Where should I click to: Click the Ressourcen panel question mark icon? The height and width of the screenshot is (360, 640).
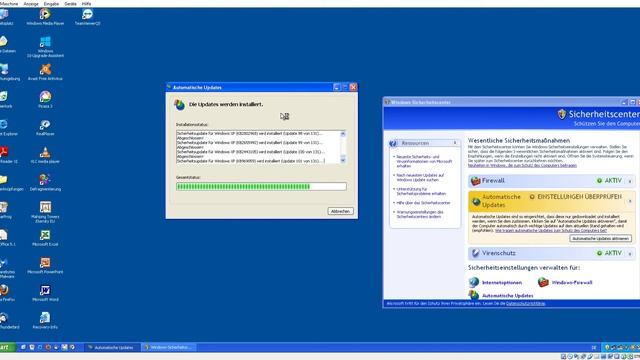point(393,143)
